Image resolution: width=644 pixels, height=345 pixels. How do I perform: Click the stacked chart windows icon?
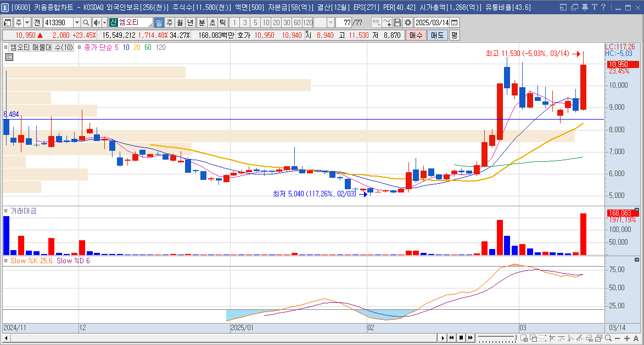tap(598, 338)
